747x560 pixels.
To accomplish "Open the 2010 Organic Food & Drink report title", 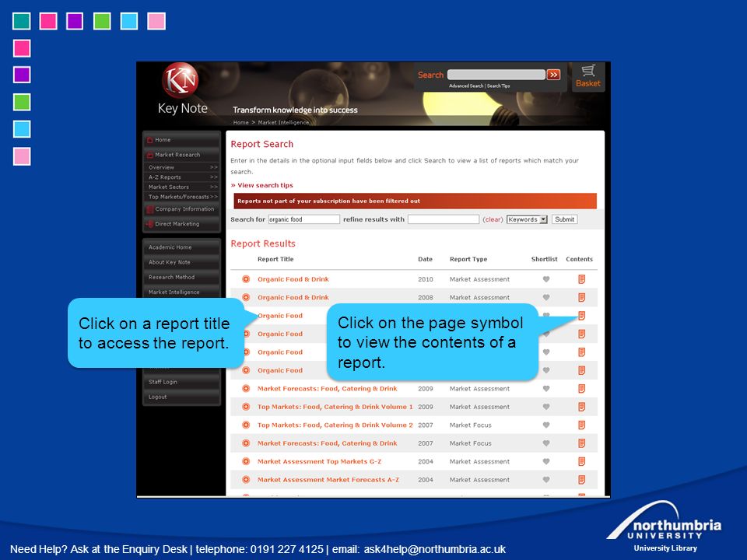I will pos(293,279).
